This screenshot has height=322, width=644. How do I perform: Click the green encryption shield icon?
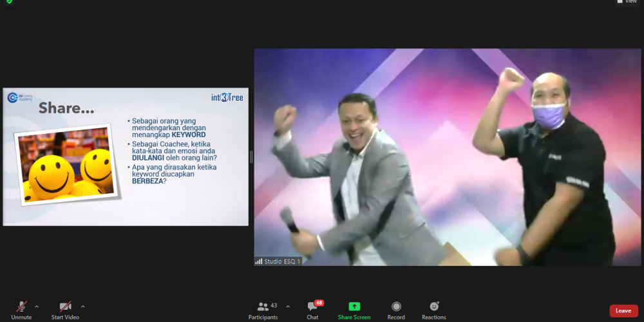point(9,2)
